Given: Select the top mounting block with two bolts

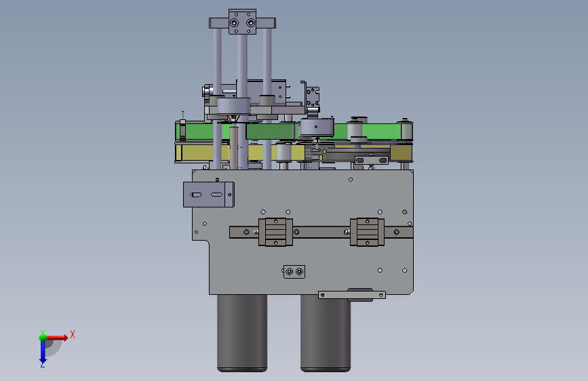Looking at the screenshot, I should [x=242, y=22].
